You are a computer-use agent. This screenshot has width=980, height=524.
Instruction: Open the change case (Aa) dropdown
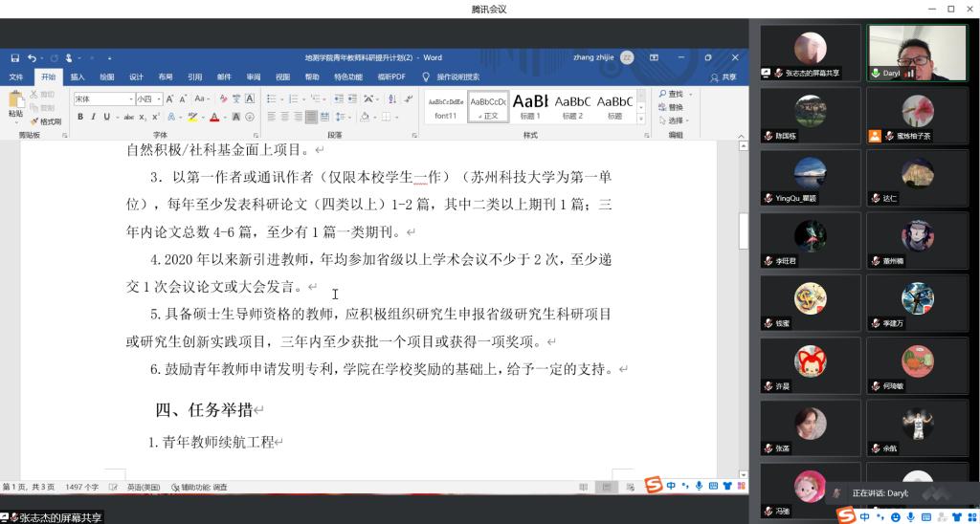tap(203, 98)
